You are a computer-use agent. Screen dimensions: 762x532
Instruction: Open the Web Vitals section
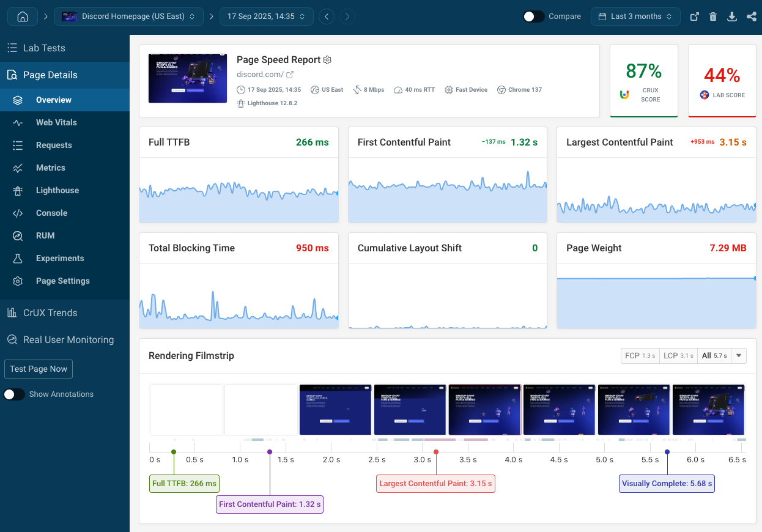(56, 122)
